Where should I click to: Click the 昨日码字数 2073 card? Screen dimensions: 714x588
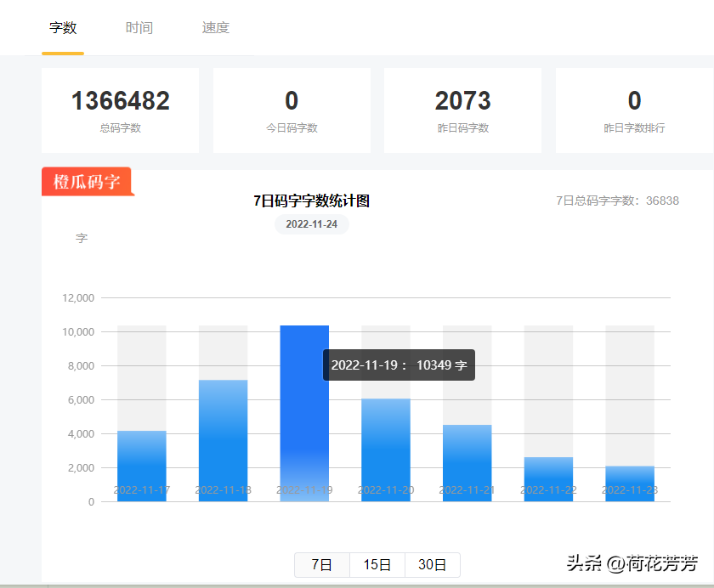pyautogui.click(x=462, y=110)
